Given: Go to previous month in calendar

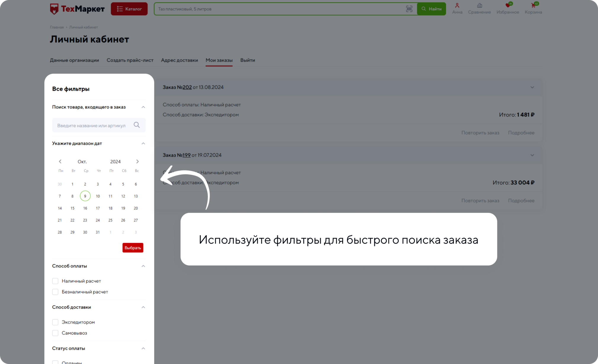Looking at the screenshot, I should [60, 161].
